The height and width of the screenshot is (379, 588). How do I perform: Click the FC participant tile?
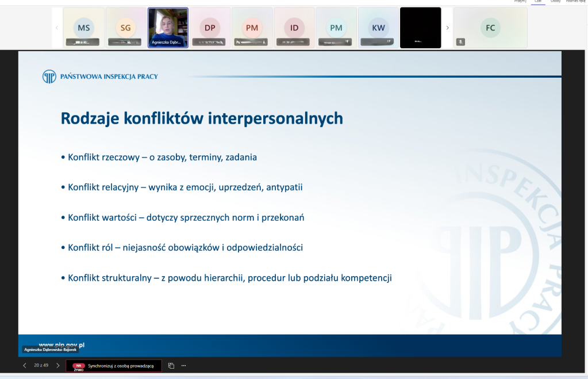coord(490,28)
